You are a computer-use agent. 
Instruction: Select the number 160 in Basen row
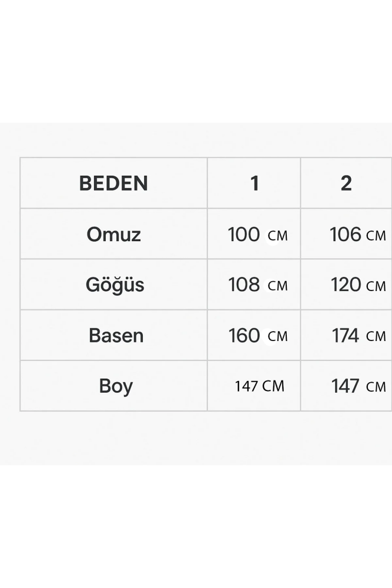(x=244, y=336)
